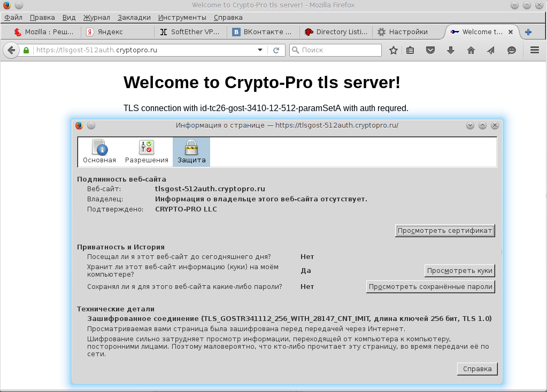Screen dimensions: 547x392
Task: Open the downloads arrow icon
Action: [x=451, y=50]
